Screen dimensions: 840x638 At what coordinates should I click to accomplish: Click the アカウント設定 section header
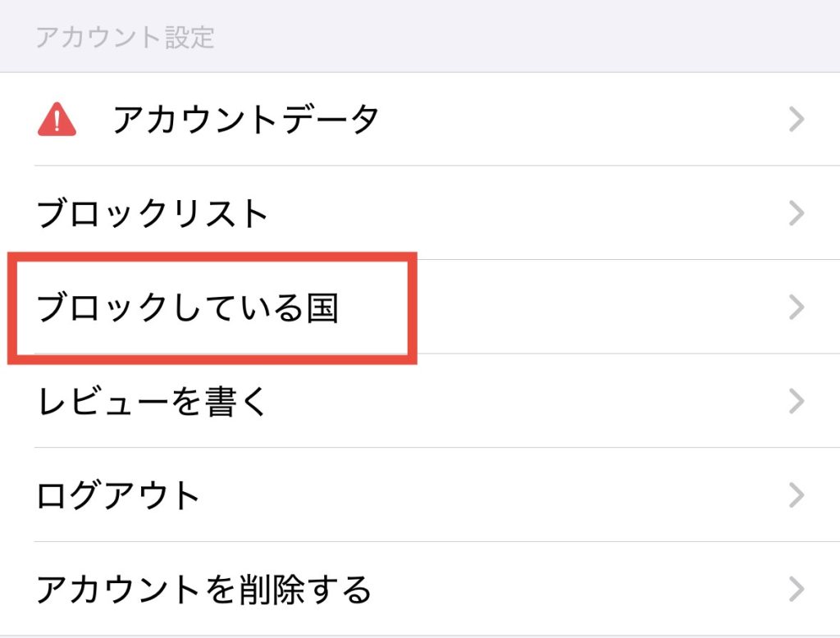tap(125, 39)
